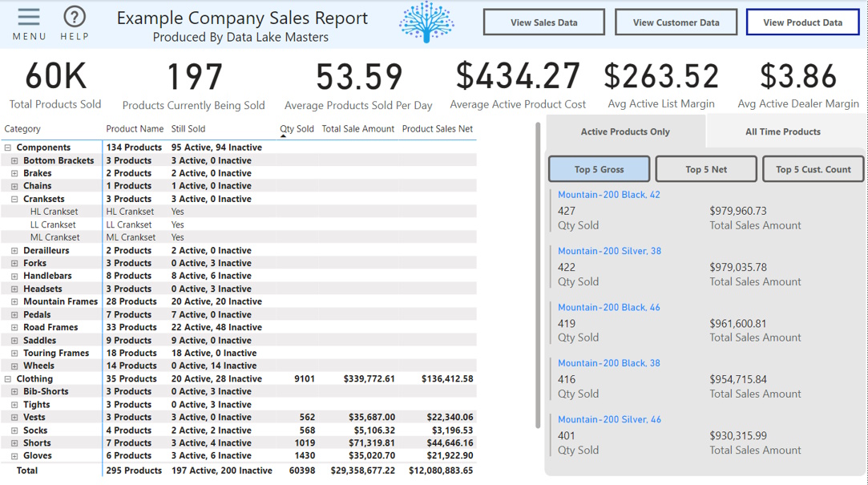Select the Active Products Only tab
This screenshot has width=868, height=485.
coord(625,131)
